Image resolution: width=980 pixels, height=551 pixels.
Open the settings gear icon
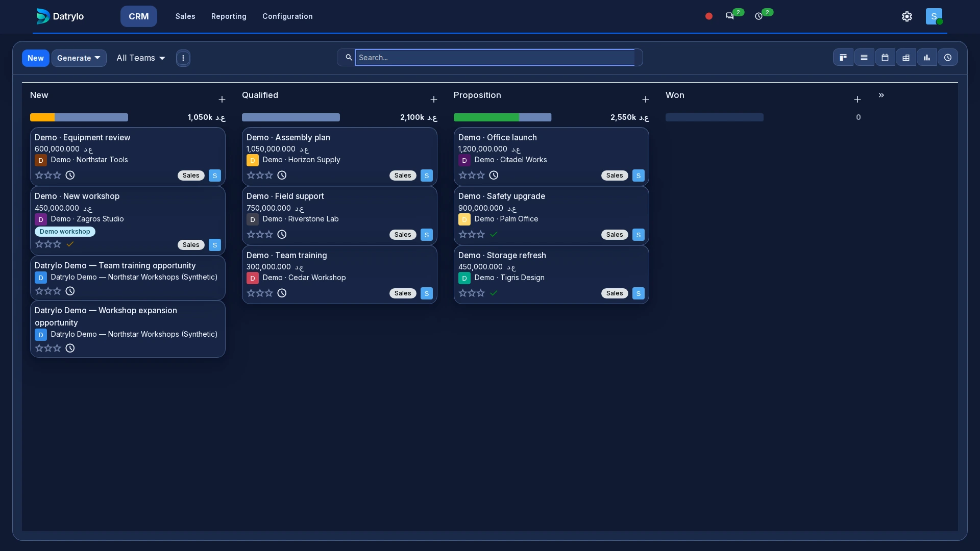907,16
